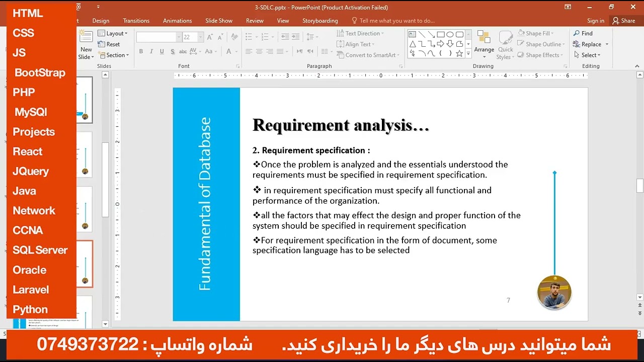644x362 pixels.
Task: Center the paragraph text
Action: coord(259,51)
